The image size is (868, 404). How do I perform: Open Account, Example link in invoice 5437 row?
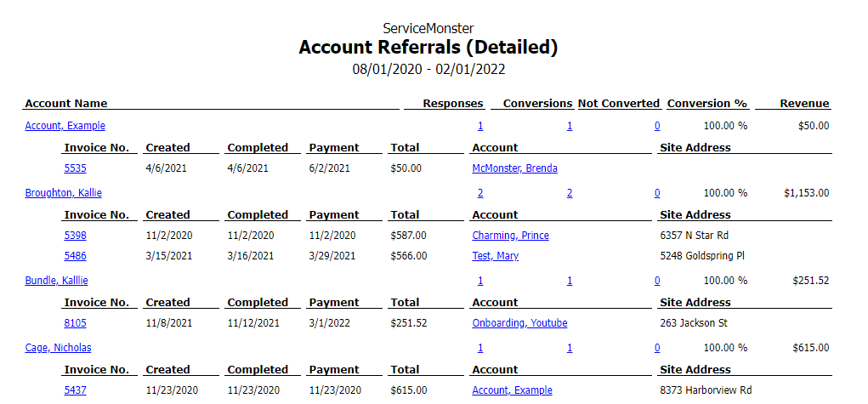pyautogui.click(x=512, y=390)
